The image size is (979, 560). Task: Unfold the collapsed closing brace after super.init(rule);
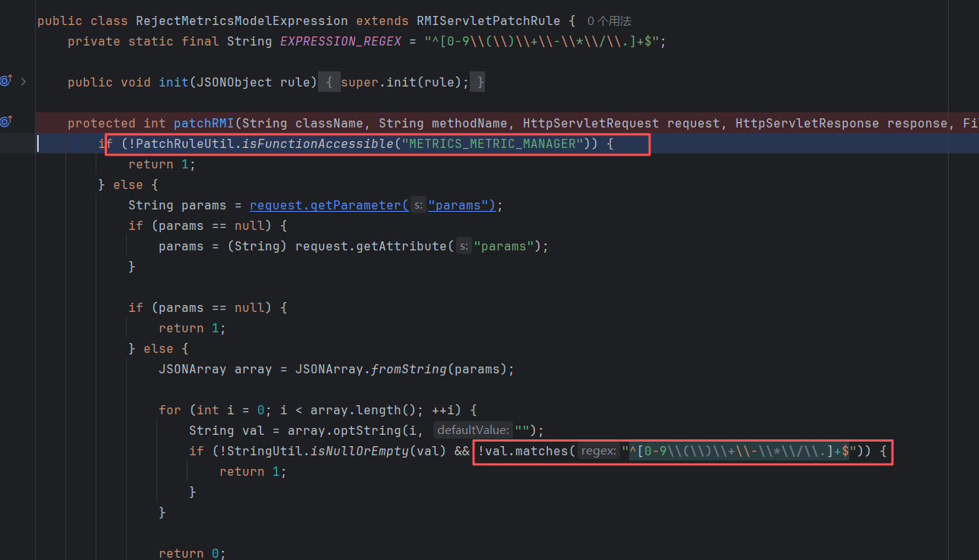(x=477, y=82)
